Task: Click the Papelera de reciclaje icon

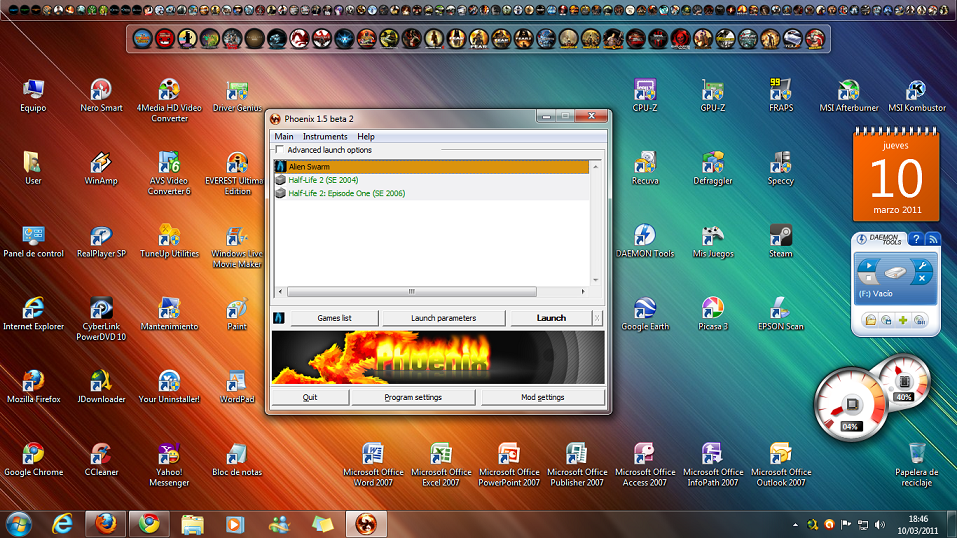Action: pos(917,464)
